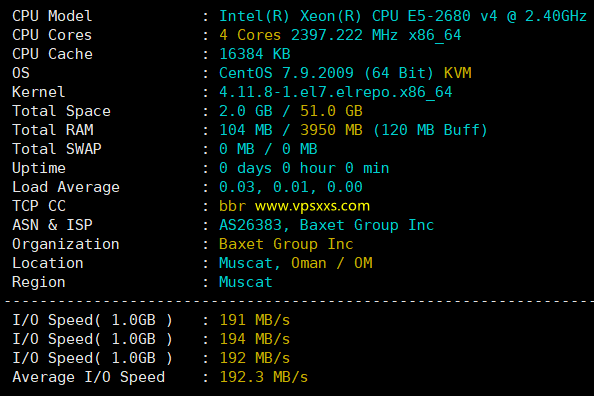
Task: Select the Total SWAP label
Action: pos(57,149)
